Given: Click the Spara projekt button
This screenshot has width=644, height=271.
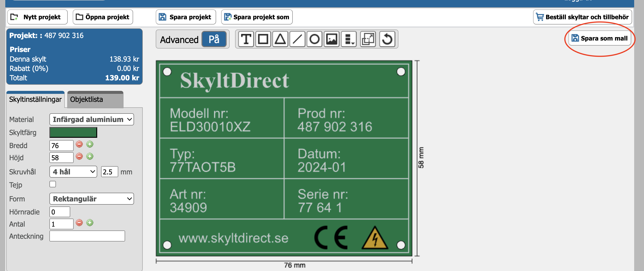Looking at the screenshot, I should (186, 17).
